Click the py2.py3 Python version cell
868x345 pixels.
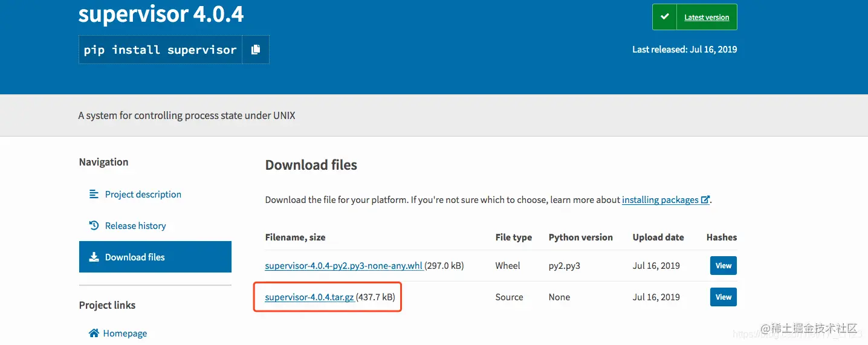tap(565, 266)
